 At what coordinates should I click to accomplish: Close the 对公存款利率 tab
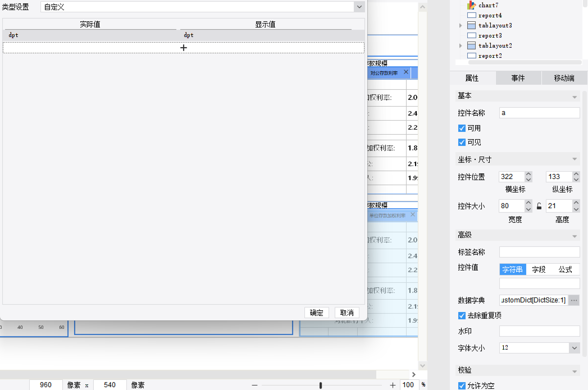[406, 72]
